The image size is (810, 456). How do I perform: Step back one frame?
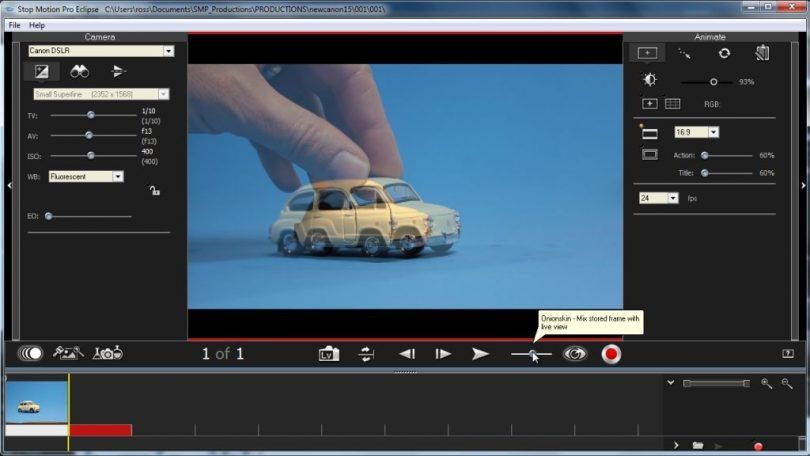coord(407,354)
